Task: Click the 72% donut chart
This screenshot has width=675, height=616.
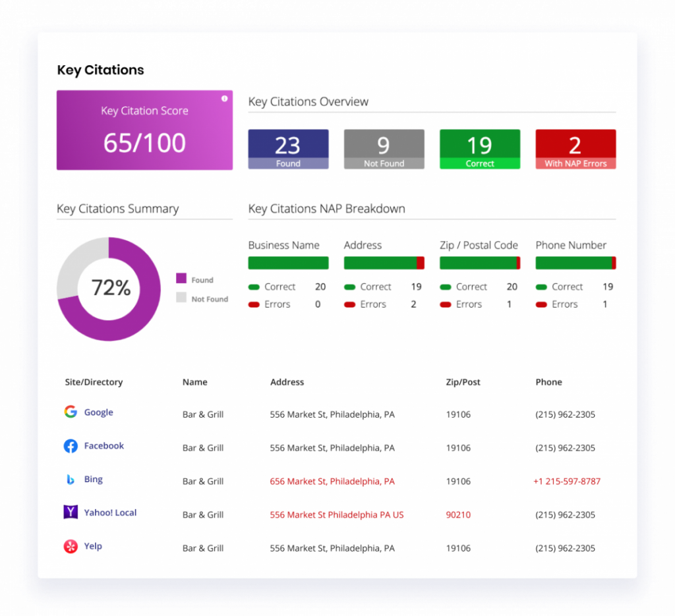Action: [109, 289]
